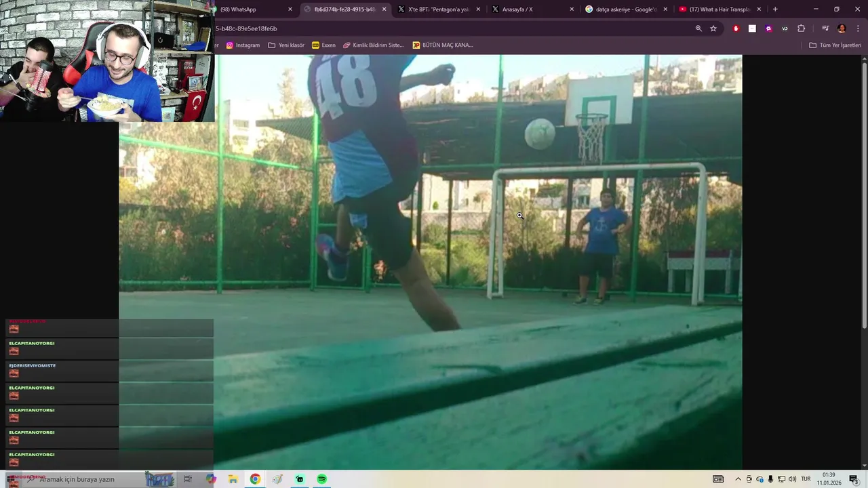Open the green streaming app on taskbar

click(x=300, y=479)
